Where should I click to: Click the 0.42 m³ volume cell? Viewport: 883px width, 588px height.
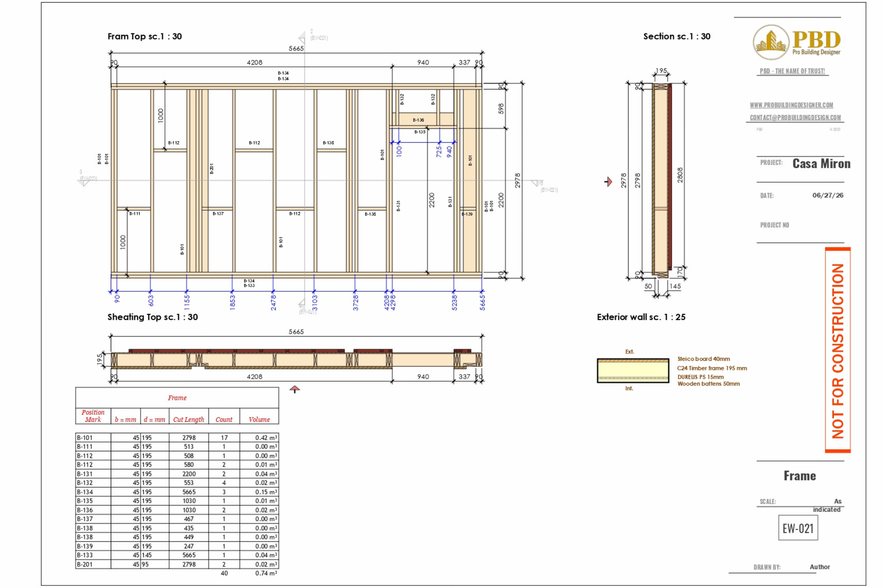point(266,438)
